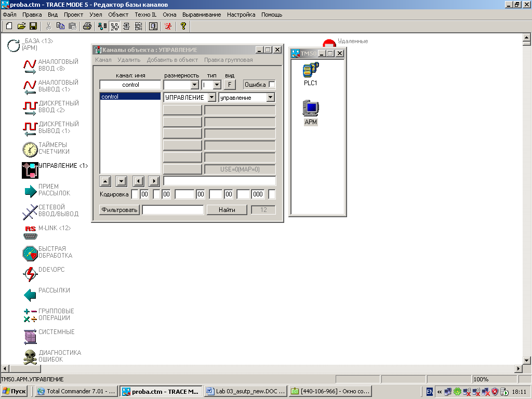Open the управление subtype dropdown
The height and width of the screenshot is (399, 532).
pos(270,97)
